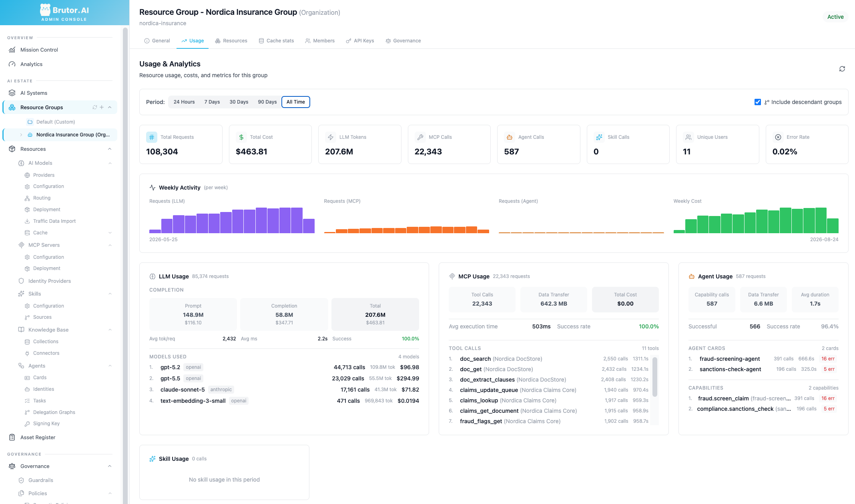
Task: Click the Signing Key icon
Action: coord(27,424)
